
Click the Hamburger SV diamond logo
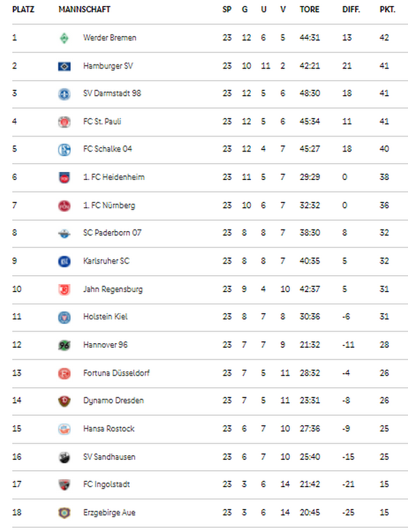(x=64, y=66)
